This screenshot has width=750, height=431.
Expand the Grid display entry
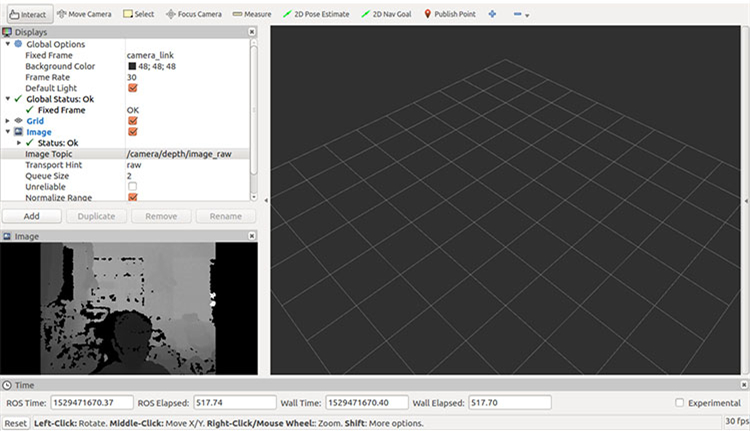(x=7, y=121)
